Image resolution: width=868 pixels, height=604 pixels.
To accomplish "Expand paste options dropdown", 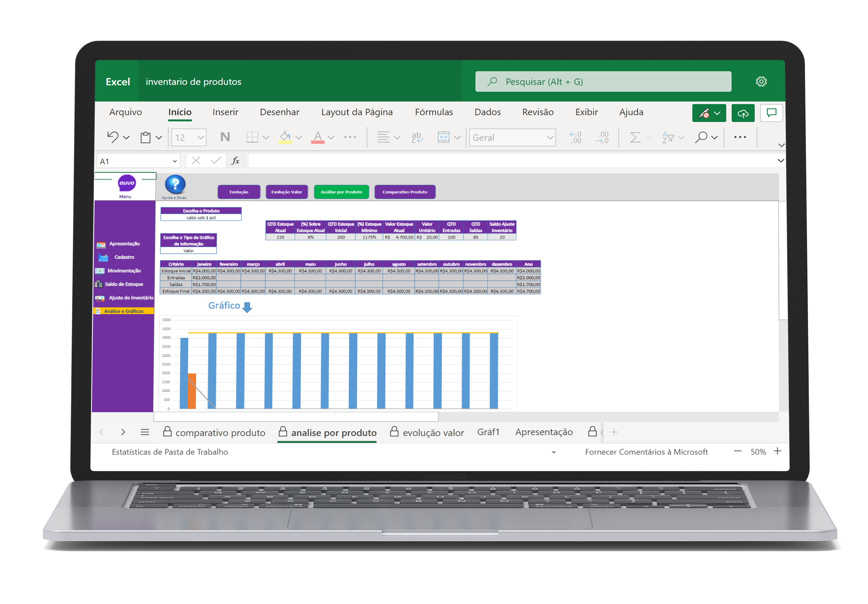I will [x=159, y=138].
